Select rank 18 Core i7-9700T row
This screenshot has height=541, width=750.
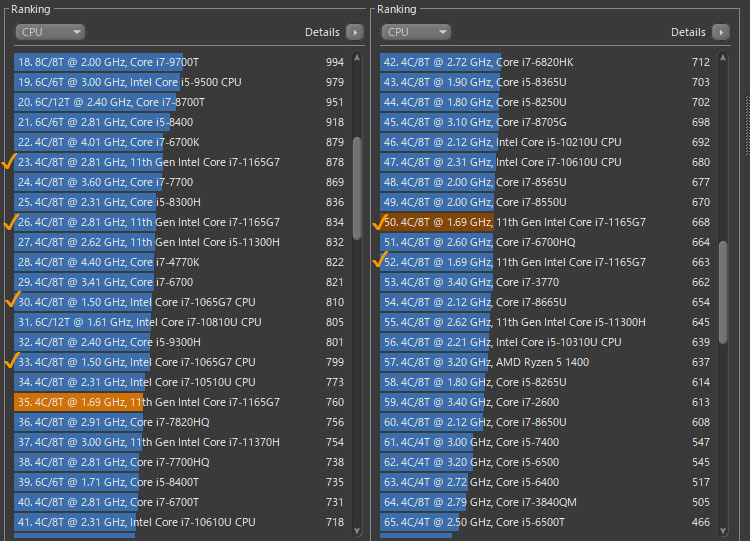click(179, 62)
